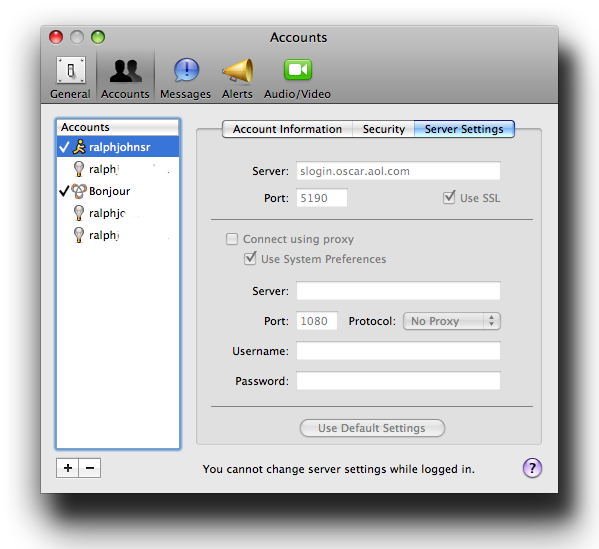Click the purple help question mark

[x=532, y=468]
